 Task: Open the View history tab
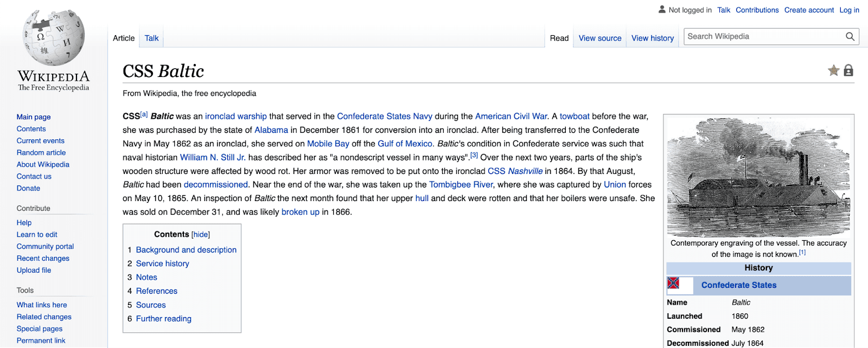[x=653, y=38]
